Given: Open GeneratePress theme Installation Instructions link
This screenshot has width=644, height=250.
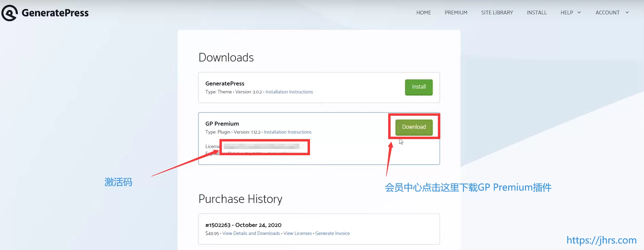Looking at the screenshot, I should [x=289, y=92].
